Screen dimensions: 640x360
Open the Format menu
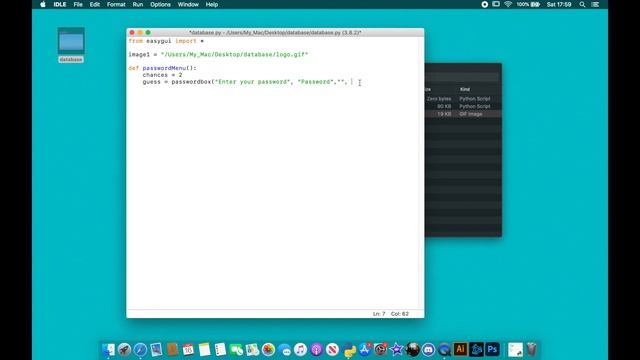pyautogui.click(x=116, y=4)
